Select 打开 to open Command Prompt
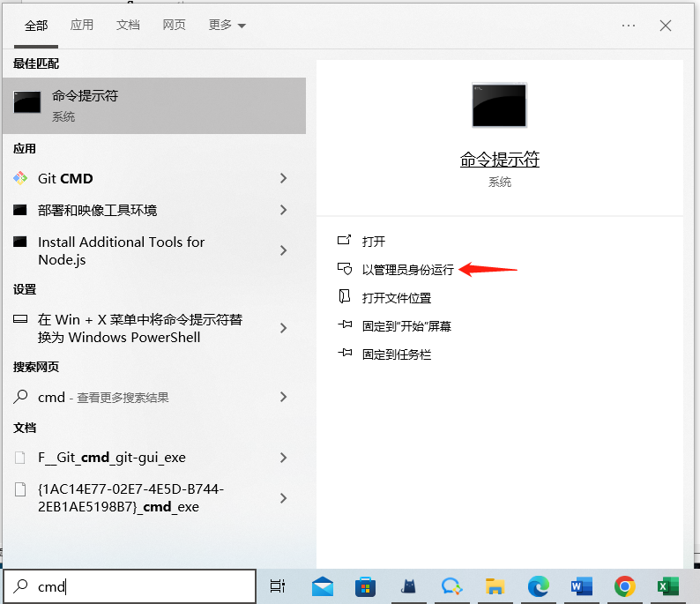Screen dimensions: 700x604 (374, 242)
